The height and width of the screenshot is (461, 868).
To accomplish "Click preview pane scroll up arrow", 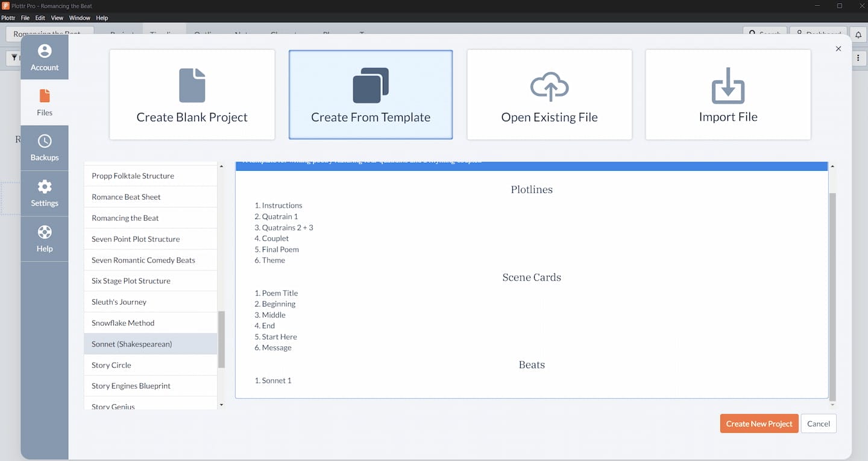I will click(x=833, y=166).
